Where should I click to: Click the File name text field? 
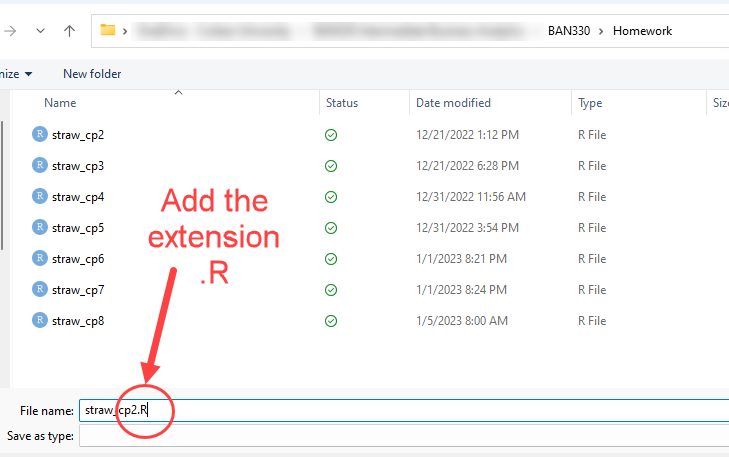(x=400, y=410)
